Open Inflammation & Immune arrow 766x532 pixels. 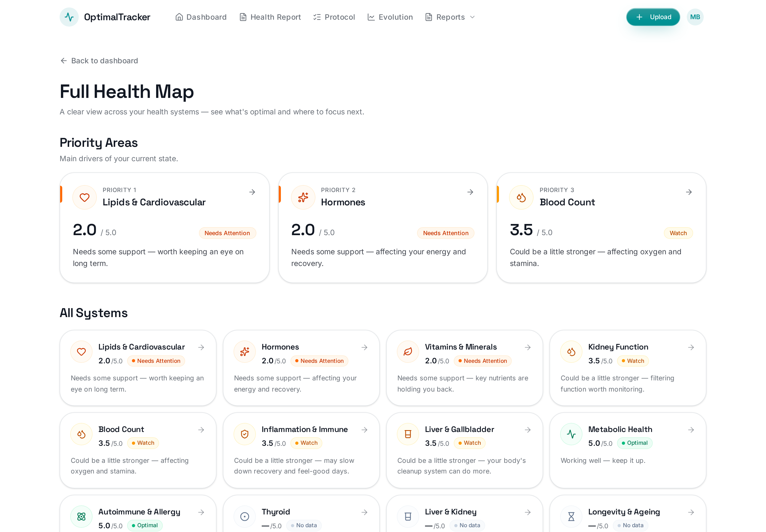(x=364, y=430)
